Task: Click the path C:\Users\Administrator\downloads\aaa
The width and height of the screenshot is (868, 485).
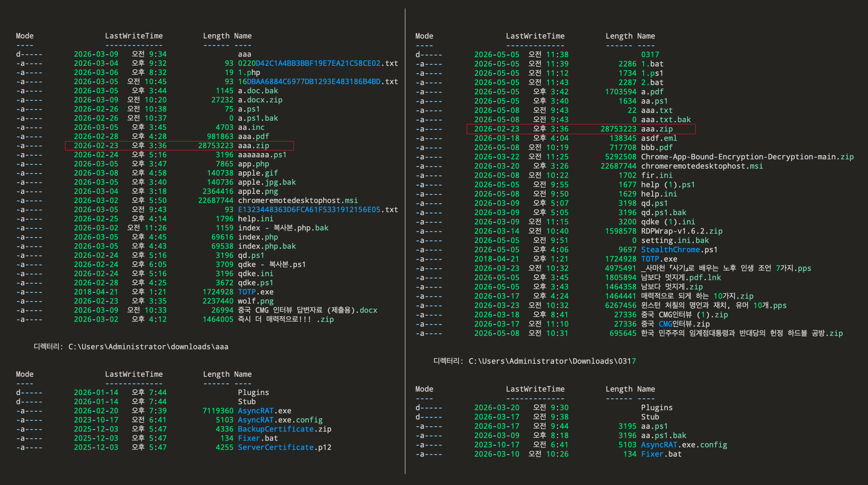Action: coord(148,347)
